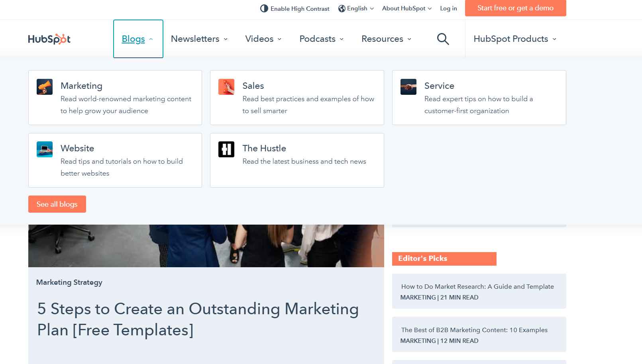
Task: Click 'Read tips and tutorials' description
Action: 122,167
